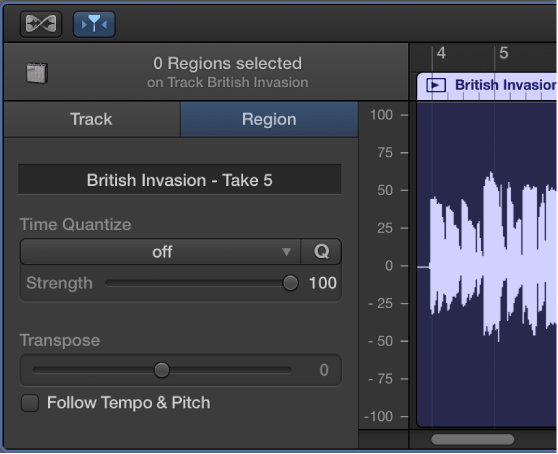The image size is (558, 454).
Task: Click the 0 amplitude scale label
Action: pyautogui.click(x=389, y=266)
